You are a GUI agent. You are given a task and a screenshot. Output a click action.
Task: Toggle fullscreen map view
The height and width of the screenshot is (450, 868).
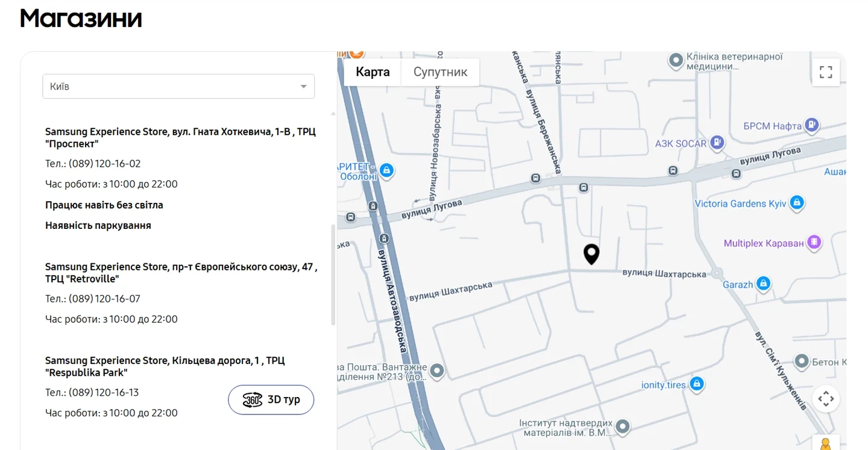pos(826,72)
